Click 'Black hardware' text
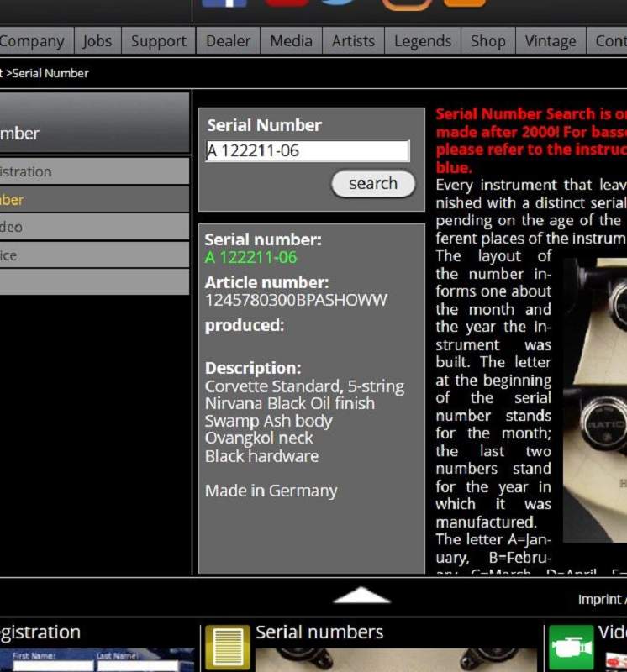The image size is (627, 672). pos(261,456)
